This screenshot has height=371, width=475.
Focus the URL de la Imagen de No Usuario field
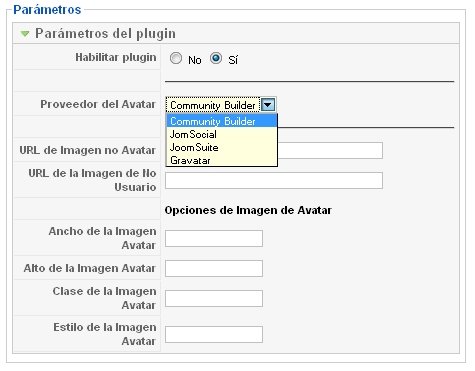pos(274,180)
